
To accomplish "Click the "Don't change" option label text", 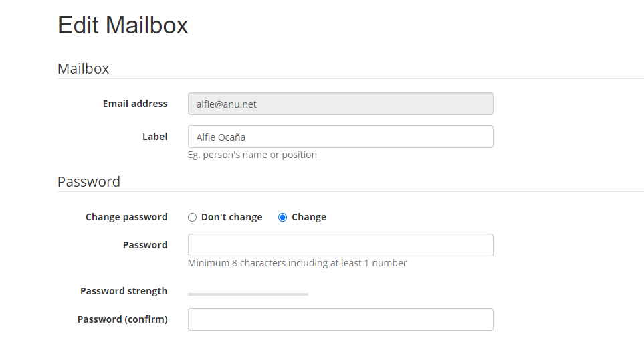I will 231,217.
